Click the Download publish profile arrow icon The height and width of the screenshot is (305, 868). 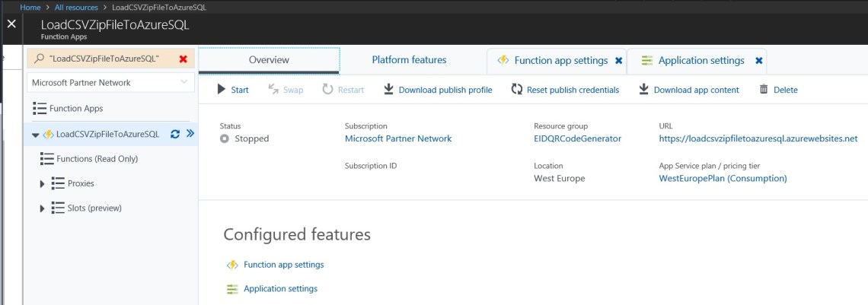tap(388, 90)
